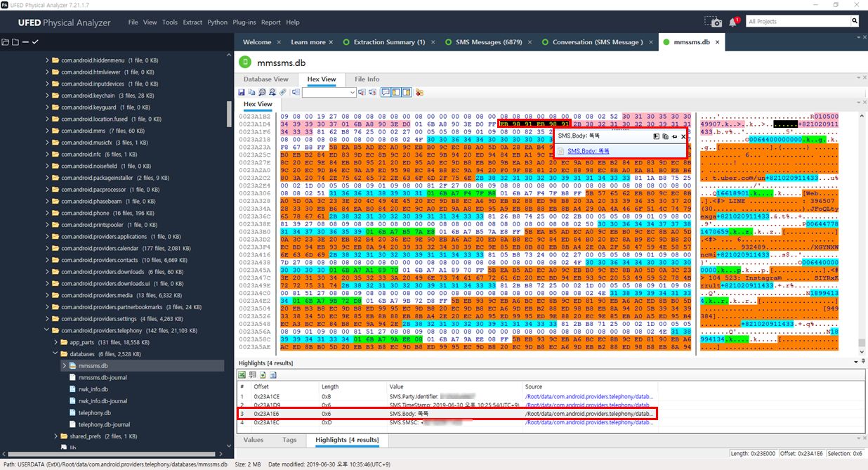Image resolution: width=868 pixels, height=470 pixels.
Task: Open the Extract menu
Action: pos(192,22)
